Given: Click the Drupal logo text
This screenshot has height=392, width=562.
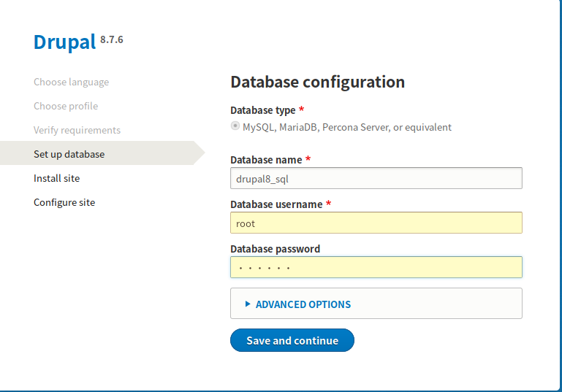Looking at the screenshot, I should pyautogui.click(x=64, y=42).
